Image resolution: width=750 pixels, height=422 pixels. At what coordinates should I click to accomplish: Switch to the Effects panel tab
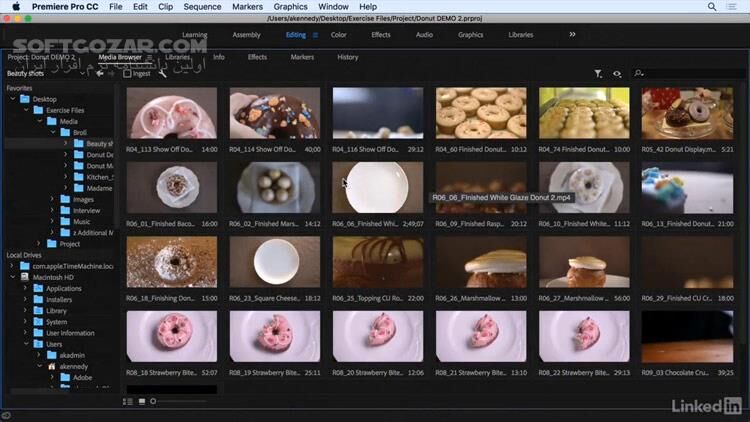pyautogui.click(x=257, y=57)
